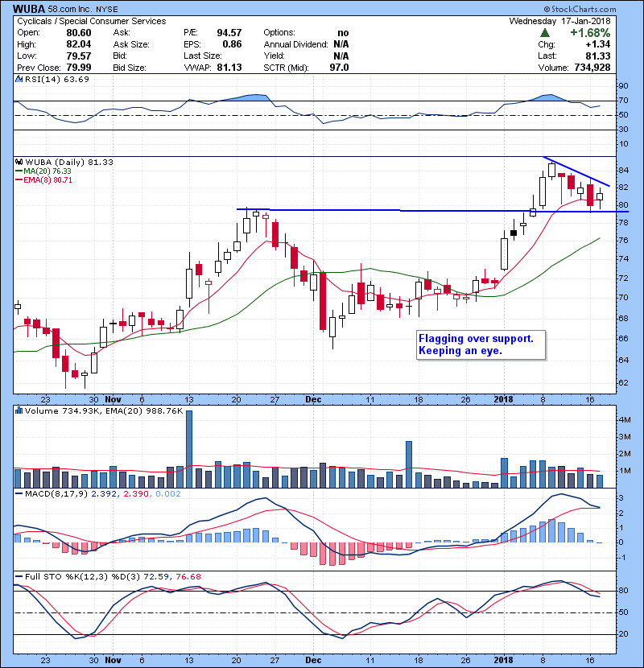
Task: Click the 'WUBA (Daily) 81.33' chart label
Action: (69, 162)
